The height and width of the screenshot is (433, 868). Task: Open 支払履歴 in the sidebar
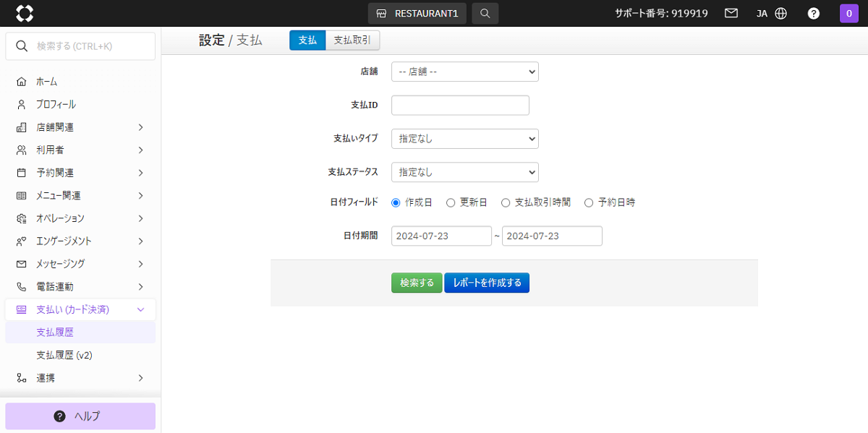pyautogui.click(x=80, y=333)
